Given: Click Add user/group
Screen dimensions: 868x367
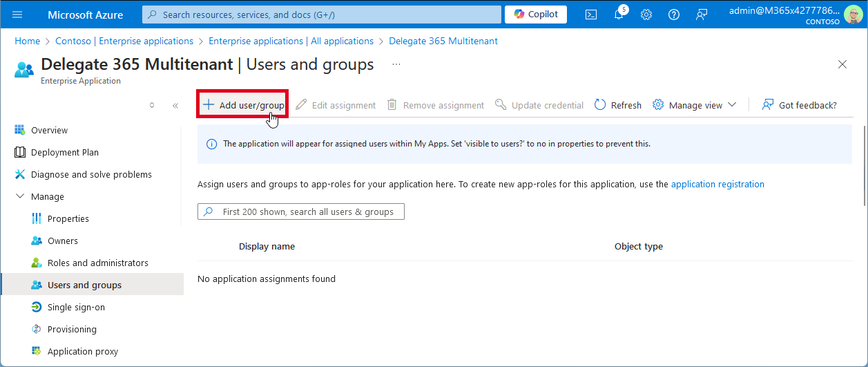Looking at the screenshot, I should point(243,105).
